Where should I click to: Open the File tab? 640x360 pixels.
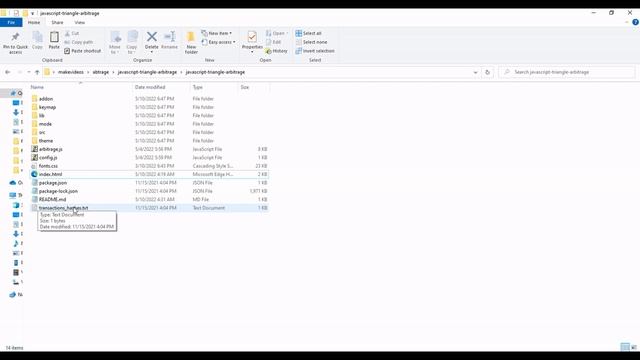pyautogui.click(x=11, y=22)
